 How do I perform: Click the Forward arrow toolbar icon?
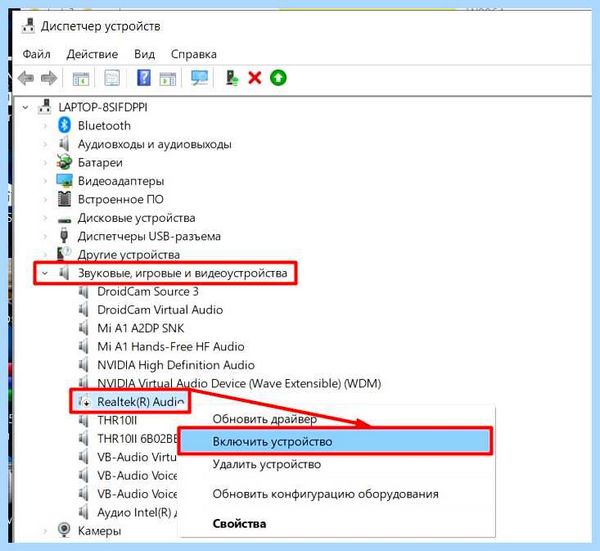pyautogui.click(x=49, y=78)
